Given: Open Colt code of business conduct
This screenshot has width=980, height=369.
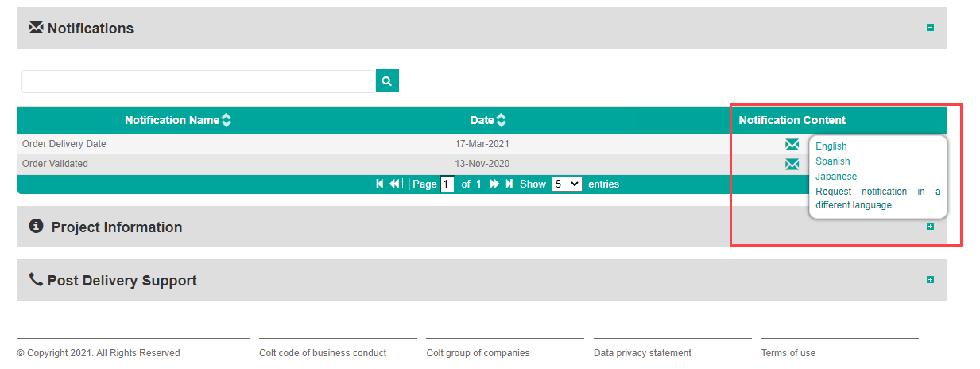Looking at the screenshot, I should tap(323, 353).
